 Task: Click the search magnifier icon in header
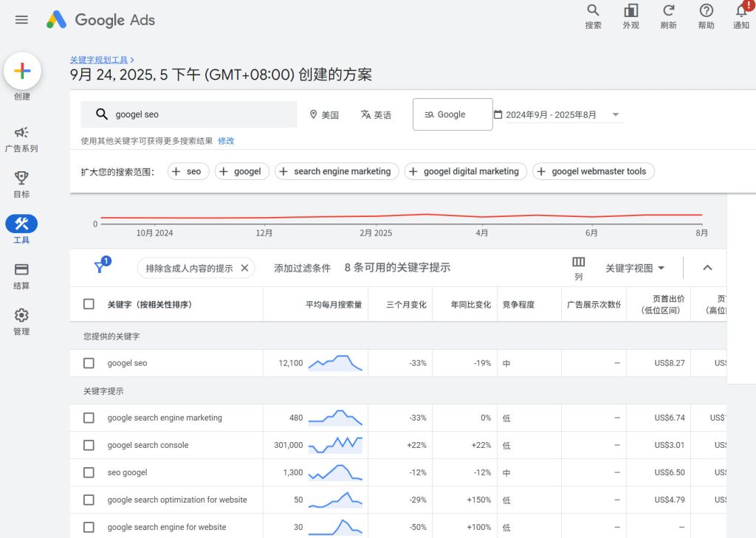coord(593,10)
